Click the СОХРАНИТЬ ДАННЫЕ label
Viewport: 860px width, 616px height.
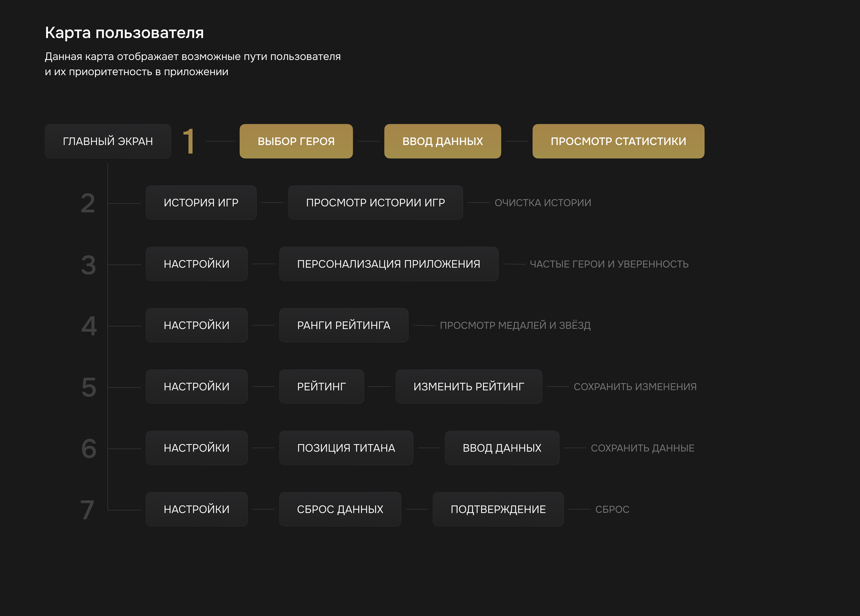[642, 448]
